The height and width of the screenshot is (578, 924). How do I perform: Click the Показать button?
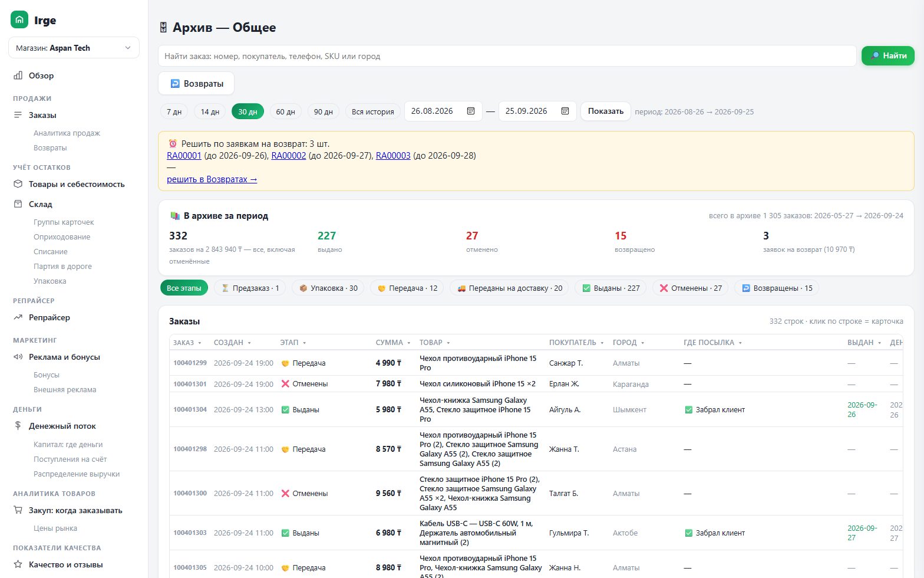606,111
